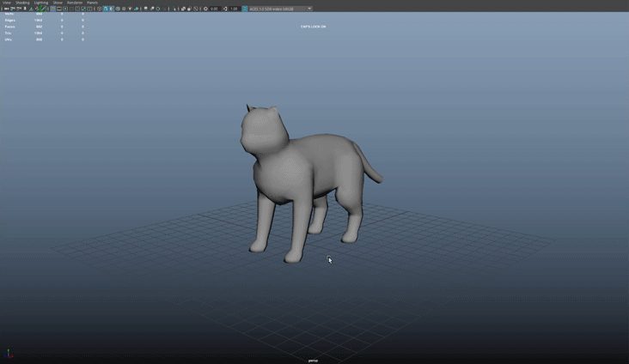This screenshot has width=629, height=364.
Task: Open the Shading menu
Action: tap(22, 3)
